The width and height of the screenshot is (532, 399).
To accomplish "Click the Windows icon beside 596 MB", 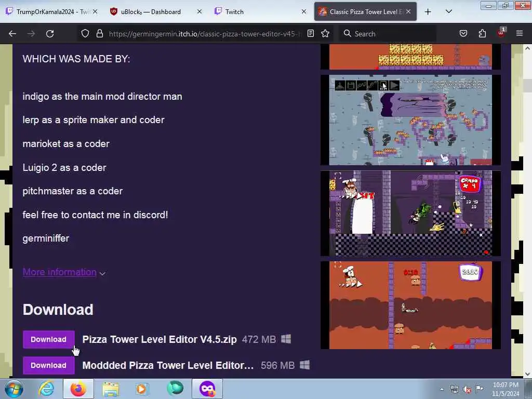I will (x=304, y=365).
